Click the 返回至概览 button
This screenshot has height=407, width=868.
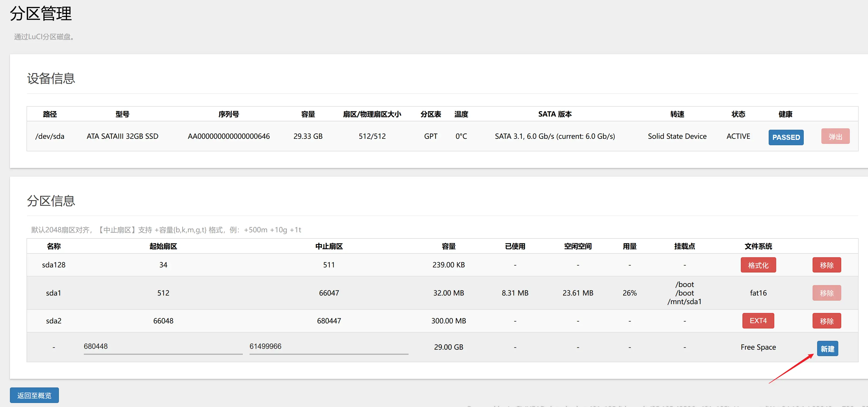(x=34, y=395)
